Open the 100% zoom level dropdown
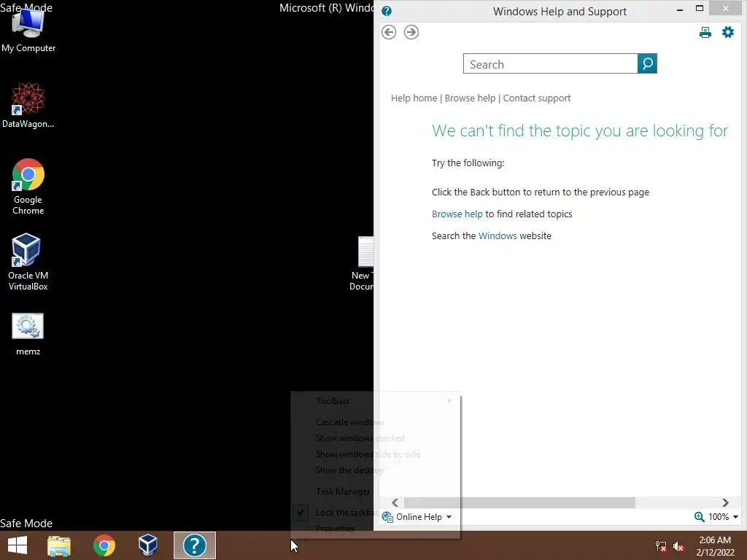747x560 pixels. [x=723, y=517]
